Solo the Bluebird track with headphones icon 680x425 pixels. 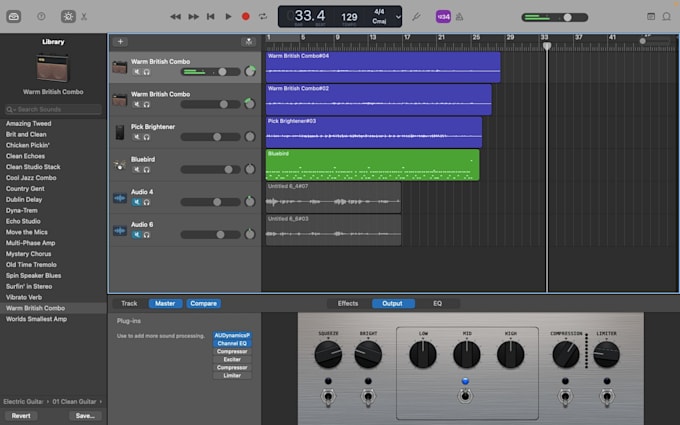pos(147,170)
